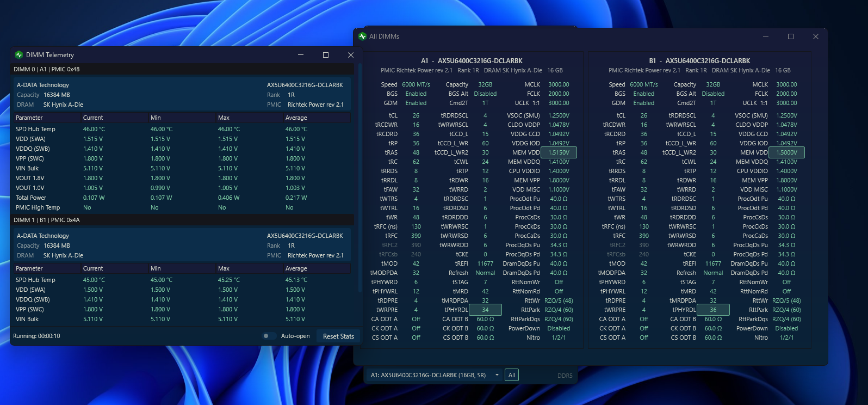Click the tREFI value 11677 in B1

point(713,263)
